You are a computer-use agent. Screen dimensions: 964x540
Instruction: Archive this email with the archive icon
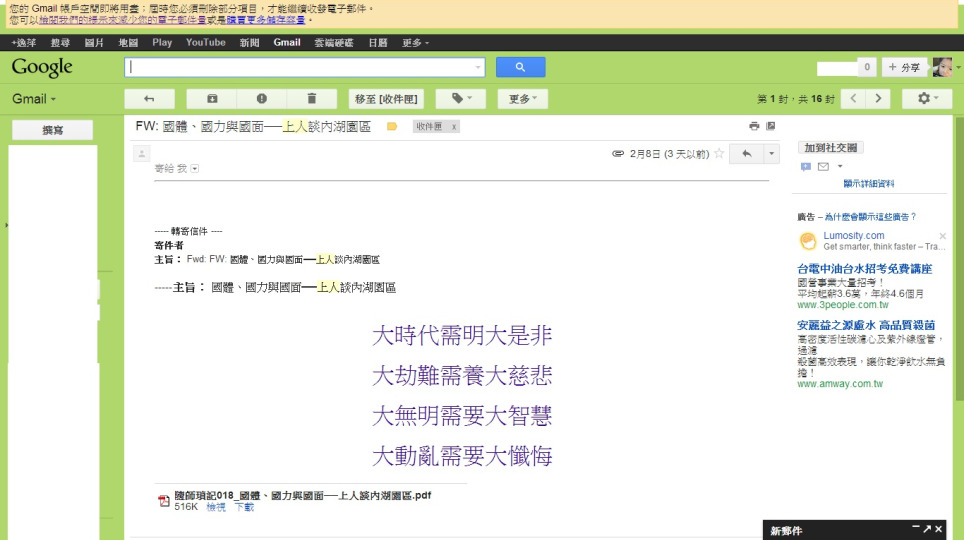[211, 99]
